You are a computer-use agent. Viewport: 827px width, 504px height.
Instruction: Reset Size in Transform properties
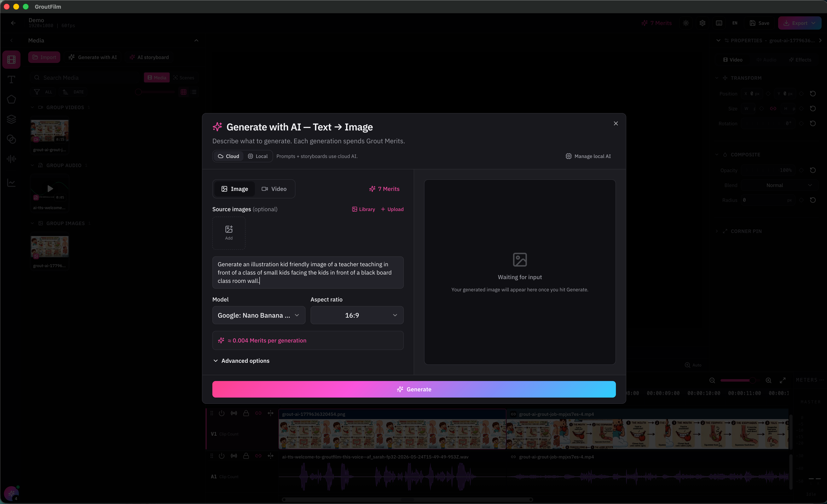[x=812, y=108]
